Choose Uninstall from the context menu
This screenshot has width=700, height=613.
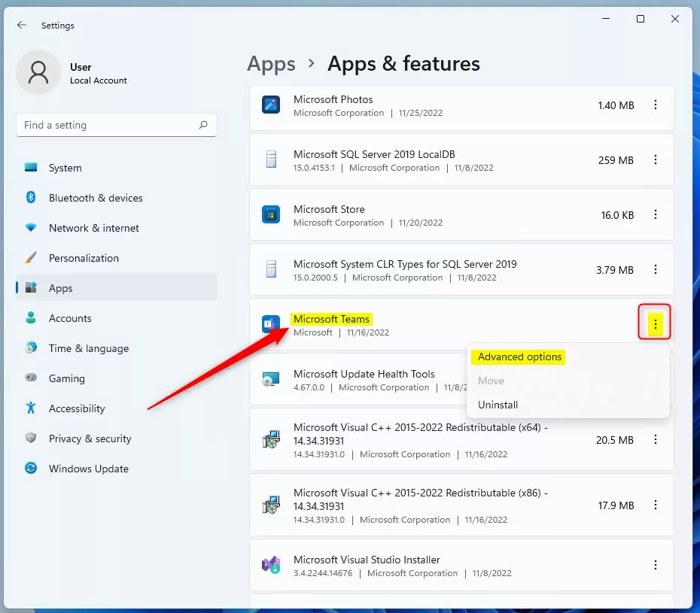click(x=498, y=405)
